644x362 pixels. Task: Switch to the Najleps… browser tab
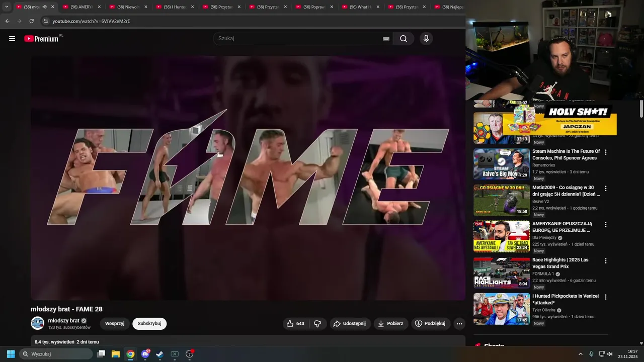click(x=449, y=7)
